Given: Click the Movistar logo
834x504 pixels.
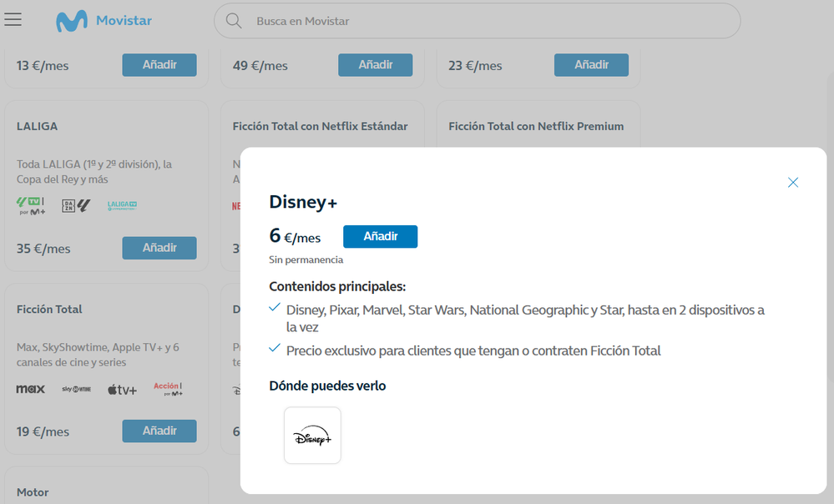Looking at the screenshot, I should 104,21.
